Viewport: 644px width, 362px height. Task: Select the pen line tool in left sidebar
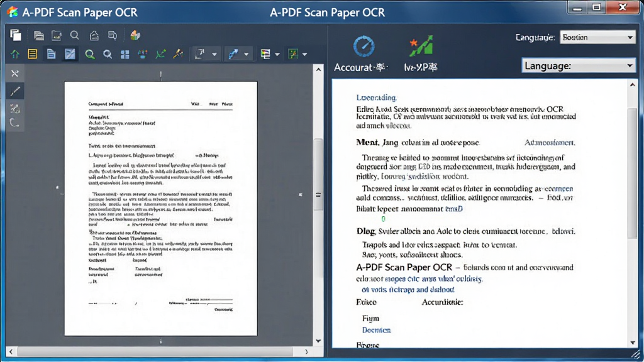(x=15, y=91)
